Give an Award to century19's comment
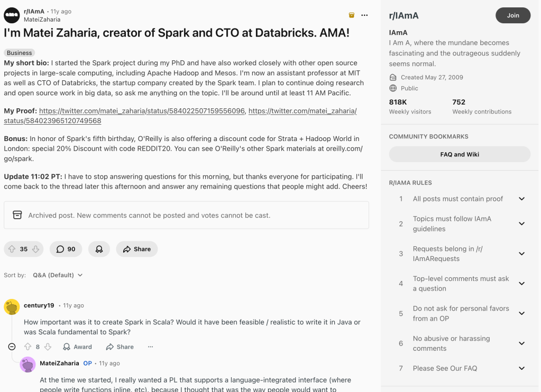541x392 pixels. [77, 347]
